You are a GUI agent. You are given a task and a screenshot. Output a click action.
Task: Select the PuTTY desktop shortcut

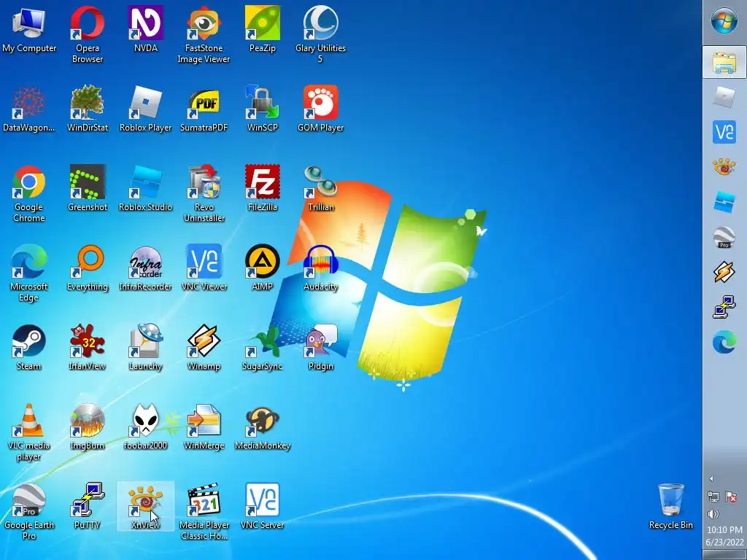point(88,507)
